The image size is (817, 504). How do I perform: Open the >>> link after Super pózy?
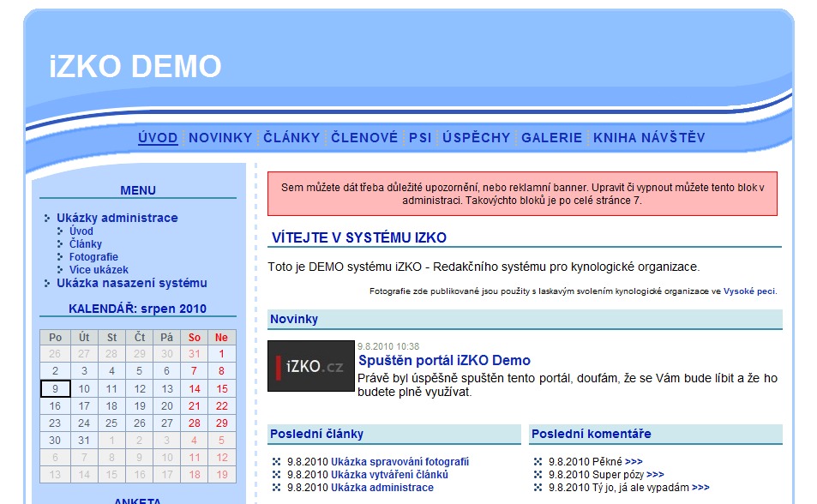coord(655,475)
